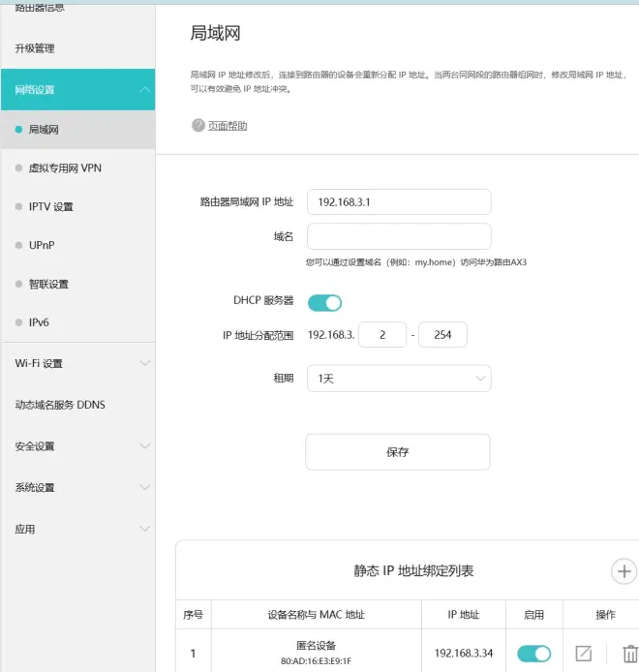Add a new static IP binding with plus icon

tap(624, 571)
